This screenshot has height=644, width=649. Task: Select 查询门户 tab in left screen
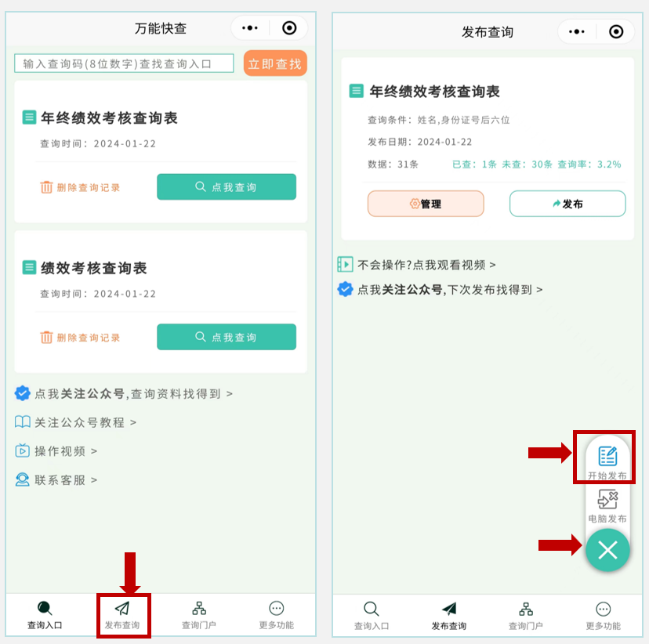(x=199, y=615)
